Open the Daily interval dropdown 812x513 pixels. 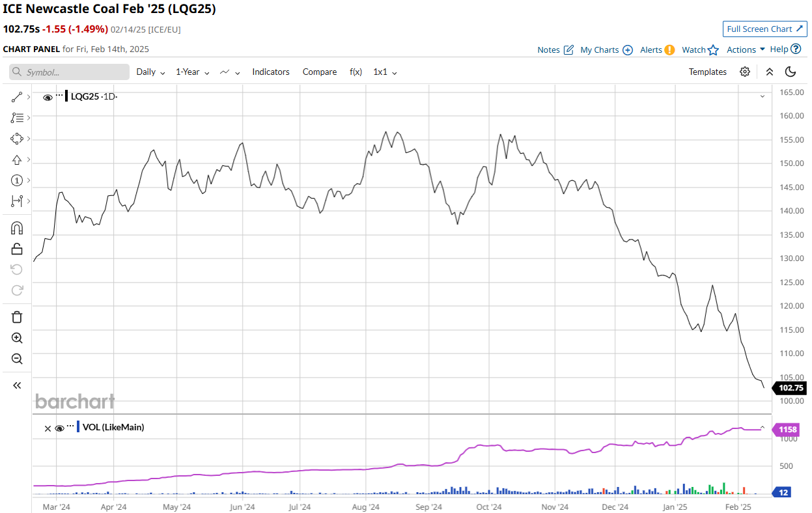[x=150, y=72]
